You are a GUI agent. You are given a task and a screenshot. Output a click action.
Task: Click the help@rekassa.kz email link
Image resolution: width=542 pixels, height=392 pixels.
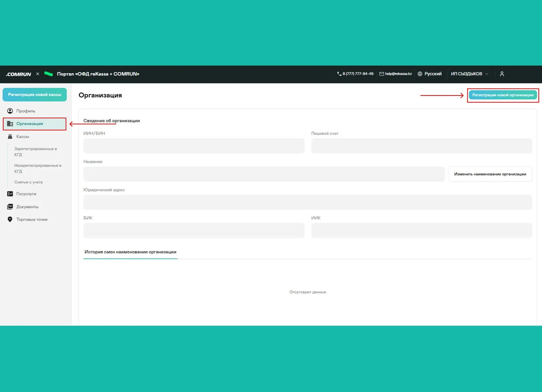click(x=398, y=74)
